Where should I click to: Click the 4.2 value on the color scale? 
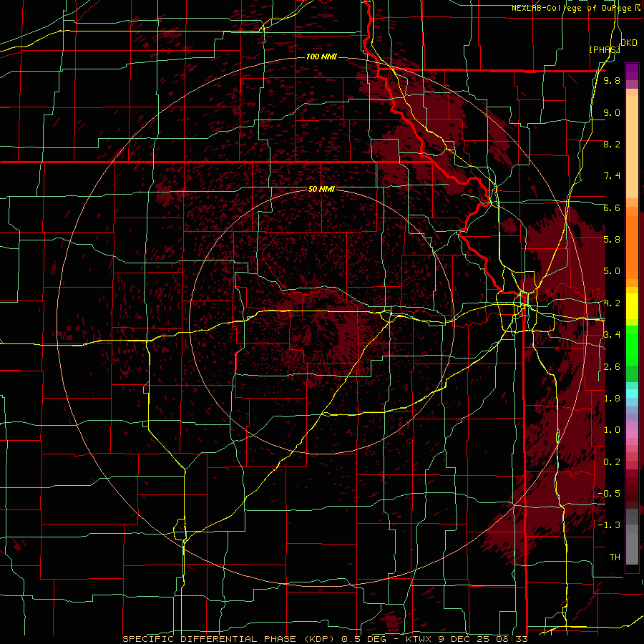[x=612, y=303]
